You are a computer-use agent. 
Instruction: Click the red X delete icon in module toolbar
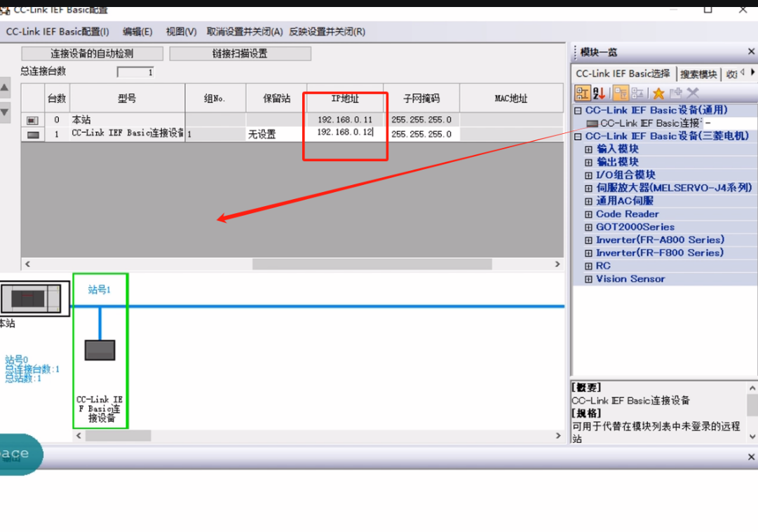691,93
